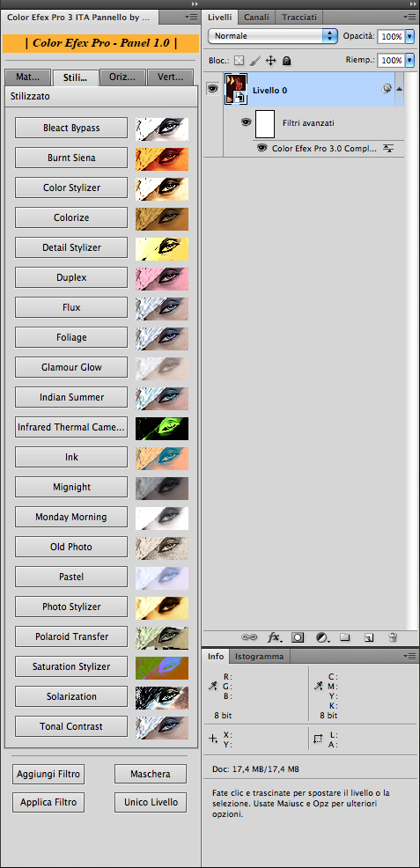420x868 pixels.
Task: Click the XY crosshair icon in Info panel
Action: pyautogui.click(x=213, y=739)
